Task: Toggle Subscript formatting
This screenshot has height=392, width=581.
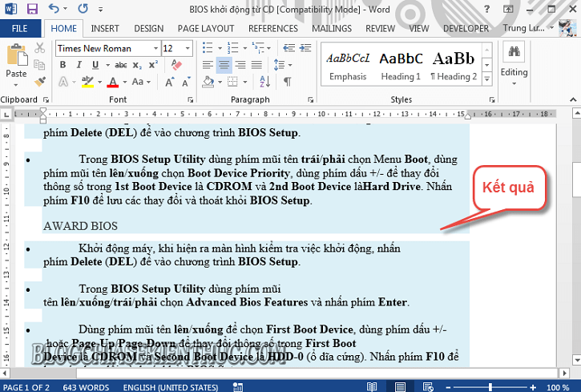Action: (x=137, y=65)
